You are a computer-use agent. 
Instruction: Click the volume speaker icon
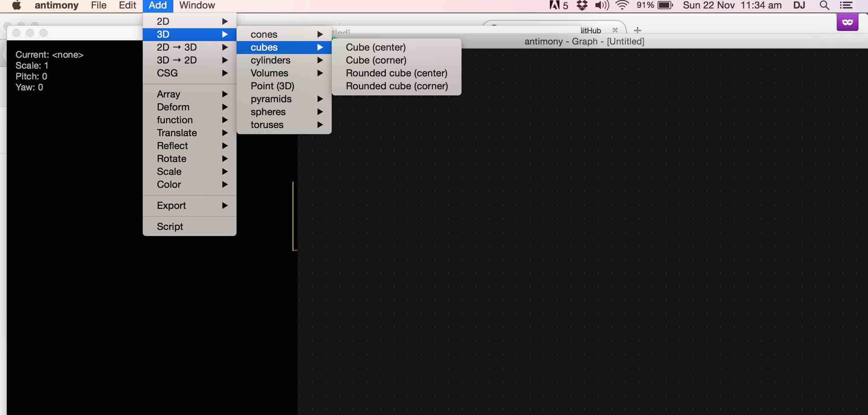(x=602, y=5)
